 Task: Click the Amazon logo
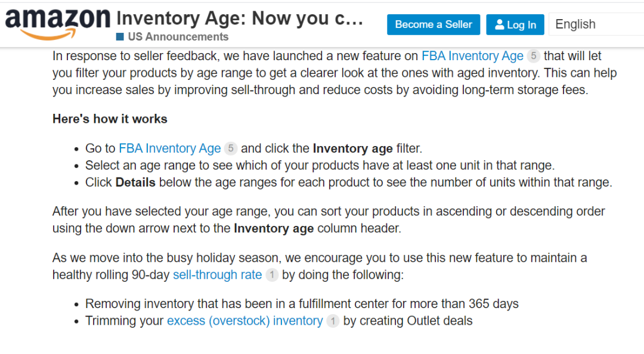tap(57, 24)
